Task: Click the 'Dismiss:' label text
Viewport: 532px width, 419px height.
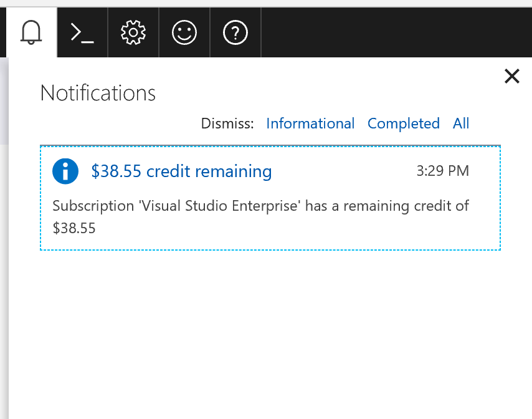Action: pyautogui.click(x=227, y=123)
